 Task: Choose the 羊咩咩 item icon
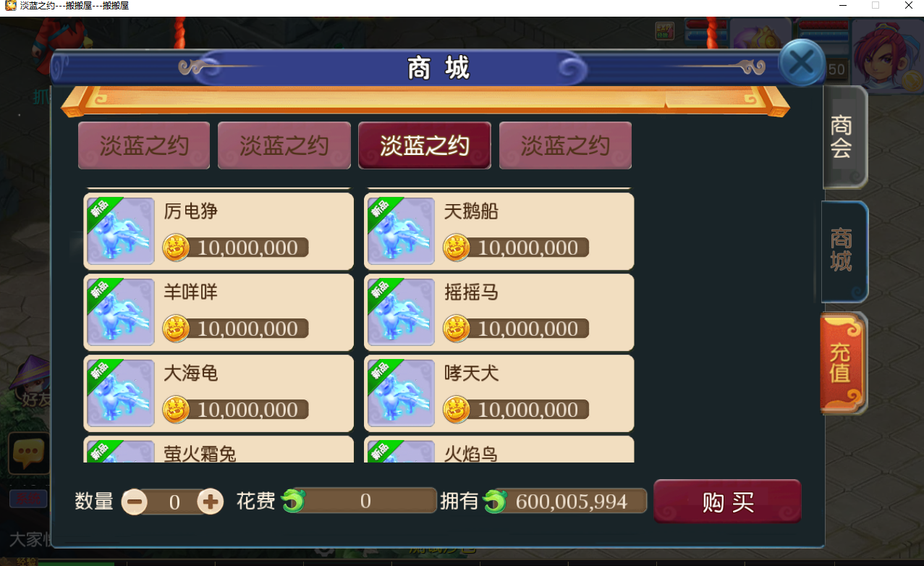click(x=121, y=312)
